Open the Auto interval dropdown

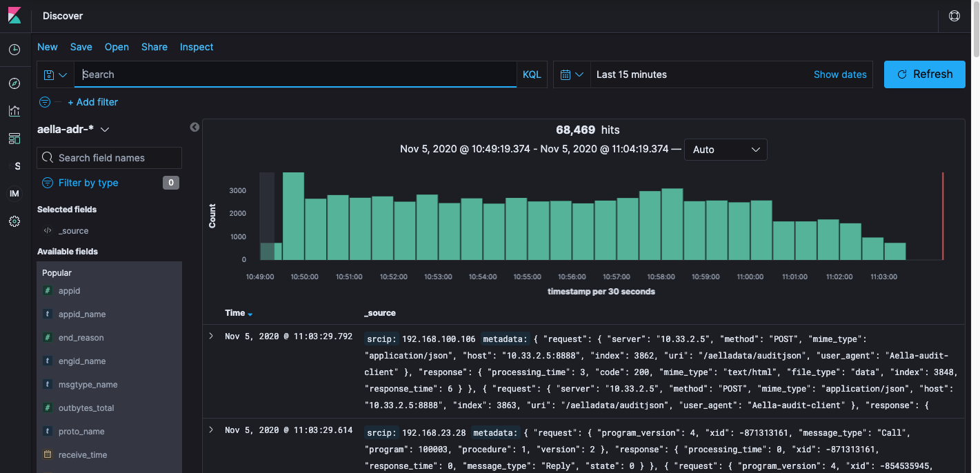click(x=725, y=150)
